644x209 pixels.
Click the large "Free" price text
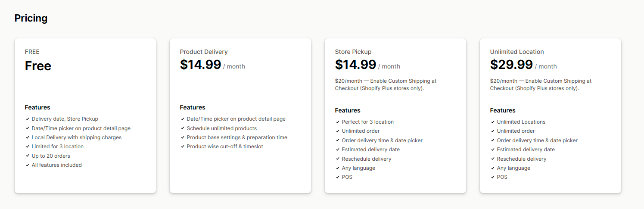point(38,66)
